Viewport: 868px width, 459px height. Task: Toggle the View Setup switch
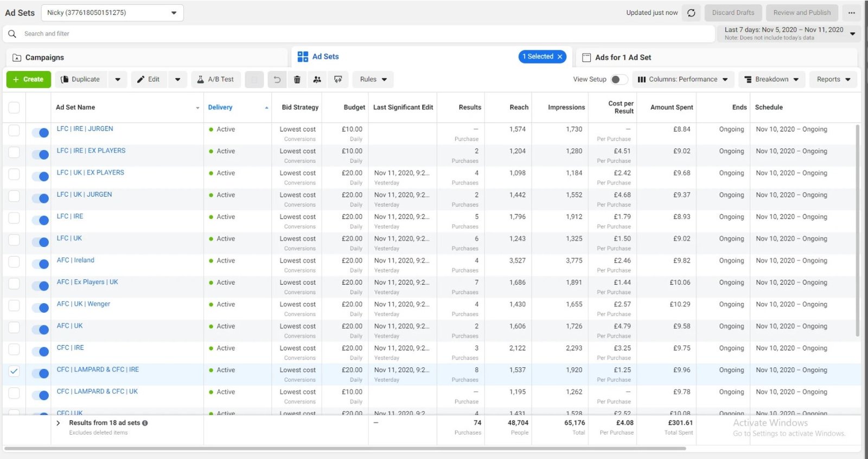pos(618,80)
